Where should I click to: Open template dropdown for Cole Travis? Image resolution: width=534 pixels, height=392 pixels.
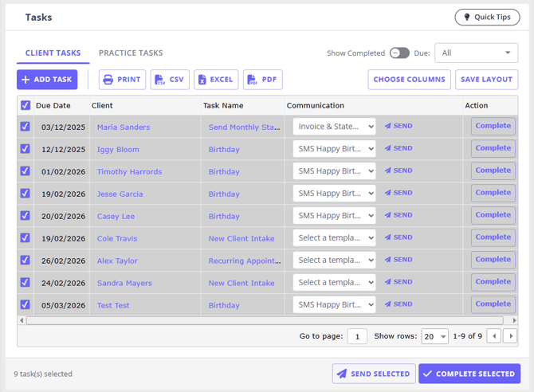(334, 238)
